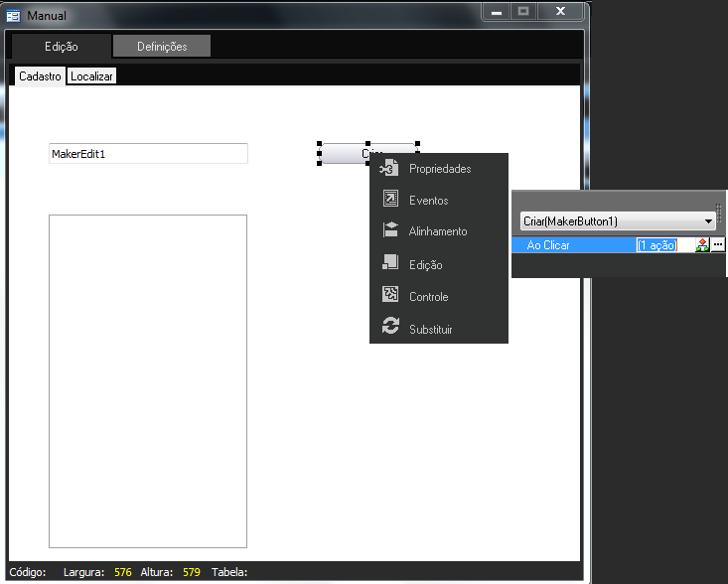Select the empty list box on form

pos(148,380)
